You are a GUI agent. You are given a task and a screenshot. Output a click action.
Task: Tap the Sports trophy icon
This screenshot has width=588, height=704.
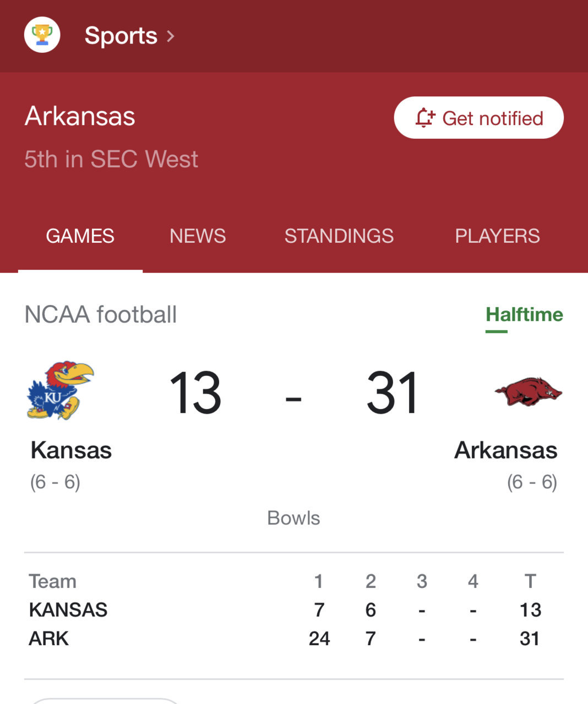point(42,35)
